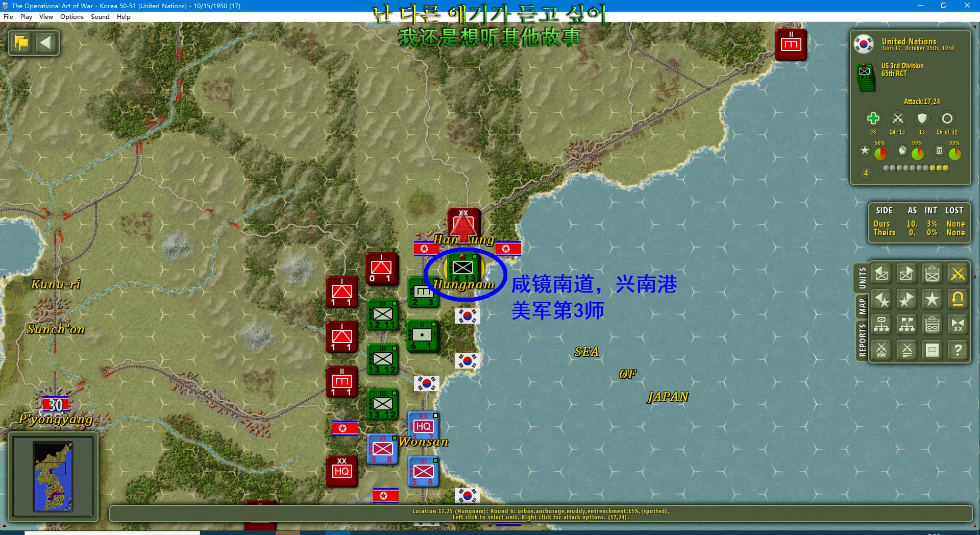Select next unit button with right arrow

pos(907,274)
